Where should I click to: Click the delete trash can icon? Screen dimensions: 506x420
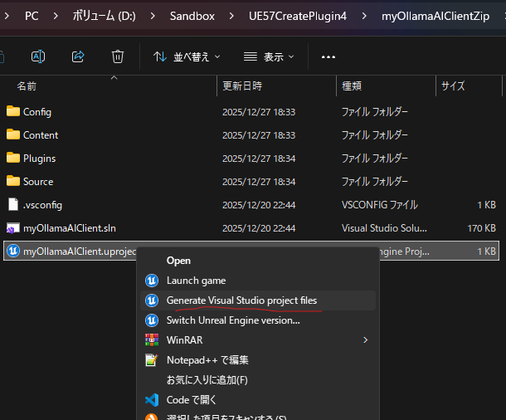tap(118, 56)
